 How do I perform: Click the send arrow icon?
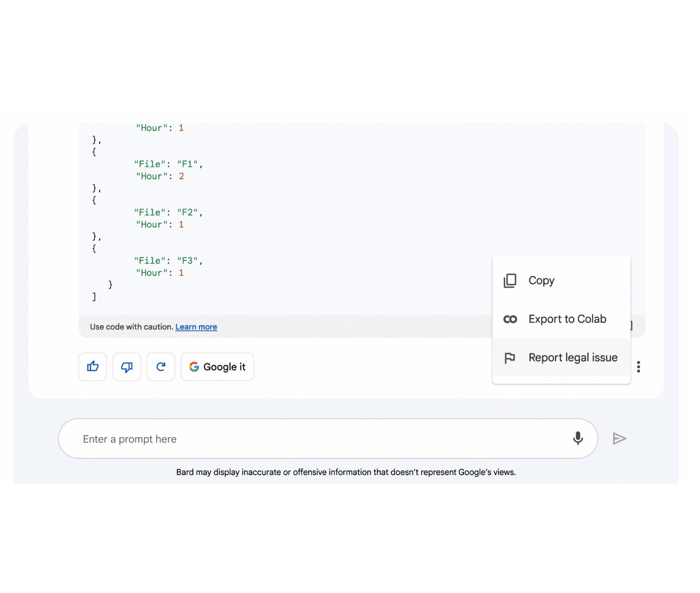pos(619,439)
